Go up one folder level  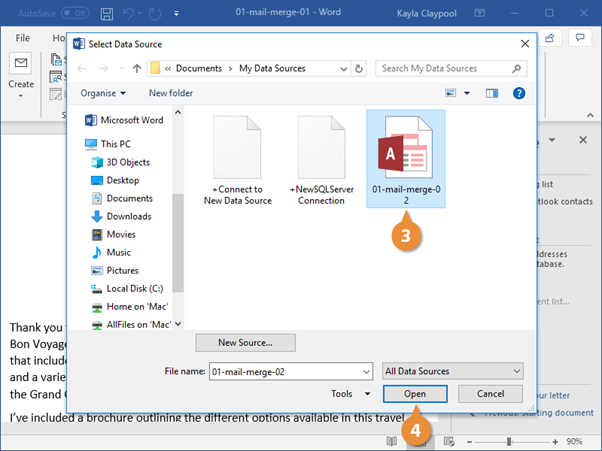(137, 68)
